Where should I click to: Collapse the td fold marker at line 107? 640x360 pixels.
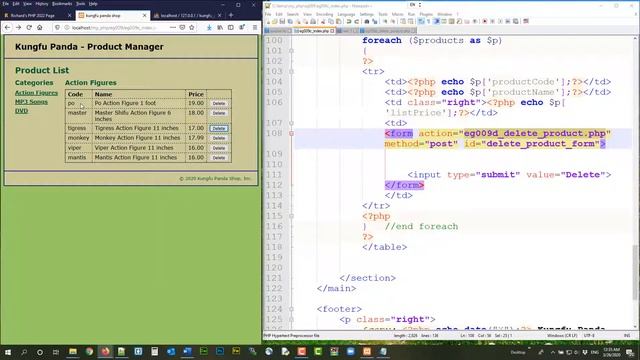point(291,123)
